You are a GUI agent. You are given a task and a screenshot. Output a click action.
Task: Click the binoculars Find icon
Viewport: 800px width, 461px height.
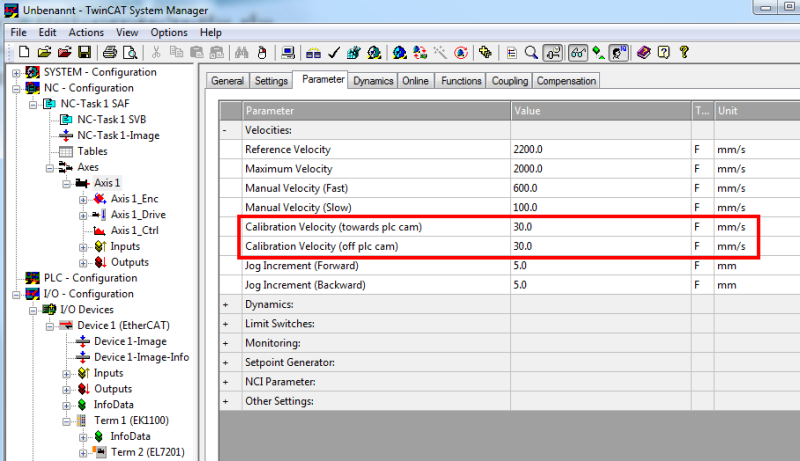tap(241, 52)
